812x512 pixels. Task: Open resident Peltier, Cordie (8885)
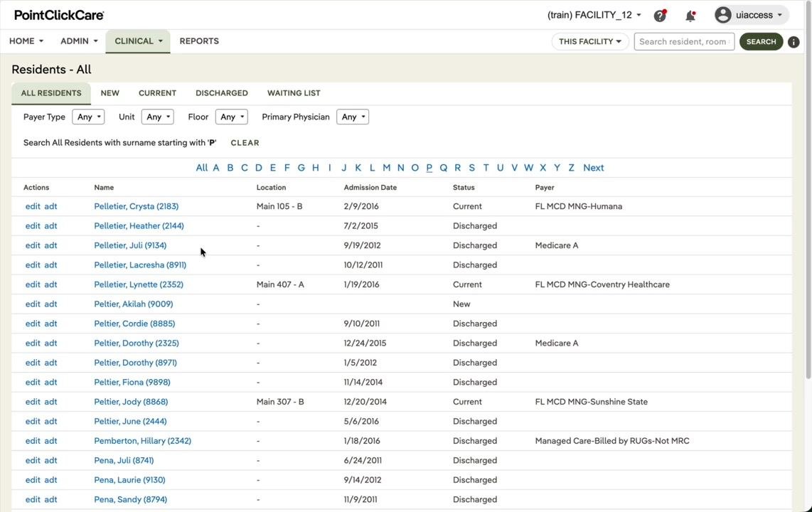pyautogui.click(x=134, y=324)
